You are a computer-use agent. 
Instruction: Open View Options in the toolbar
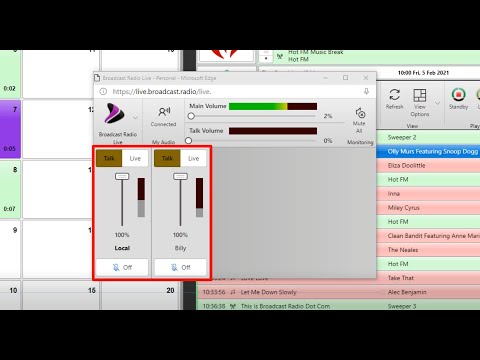(420, 103)
